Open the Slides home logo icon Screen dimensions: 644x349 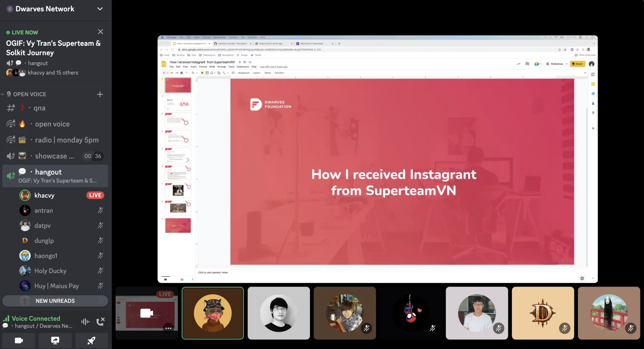pos(164,64)
